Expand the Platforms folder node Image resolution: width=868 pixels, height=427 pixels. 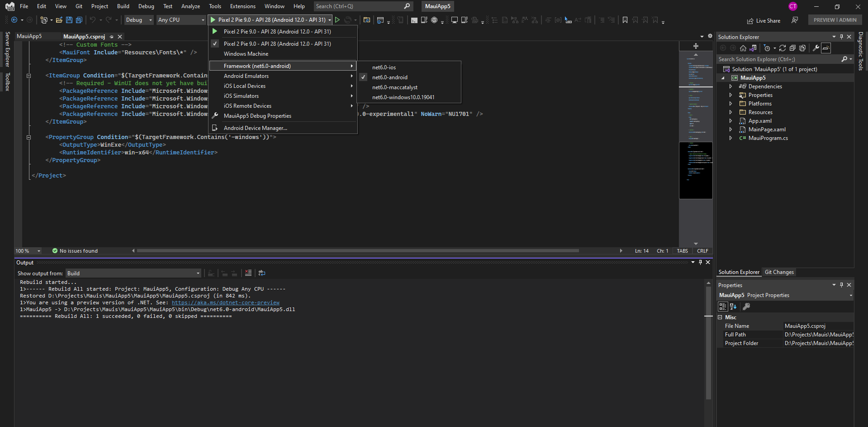730,104
